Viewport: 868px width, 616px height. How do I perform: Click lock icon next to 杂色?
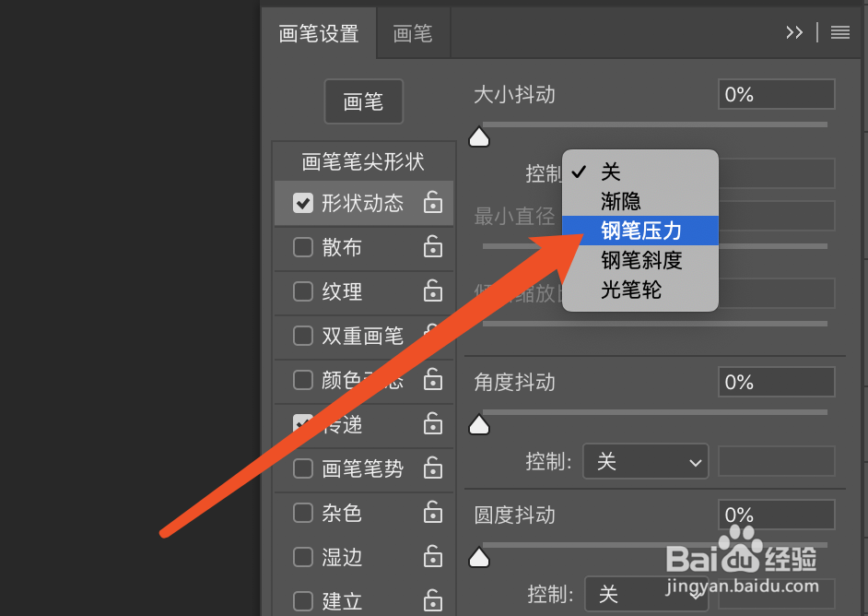[x=433, y=513]
